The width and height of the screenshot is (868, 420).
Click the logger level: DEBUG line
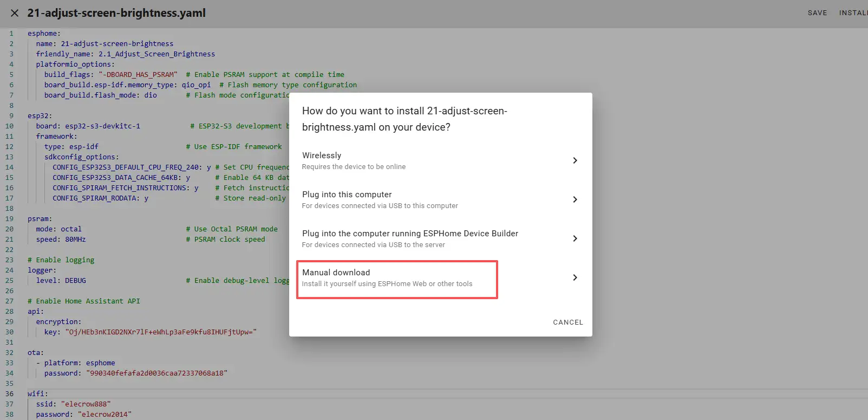click(61, 281)
